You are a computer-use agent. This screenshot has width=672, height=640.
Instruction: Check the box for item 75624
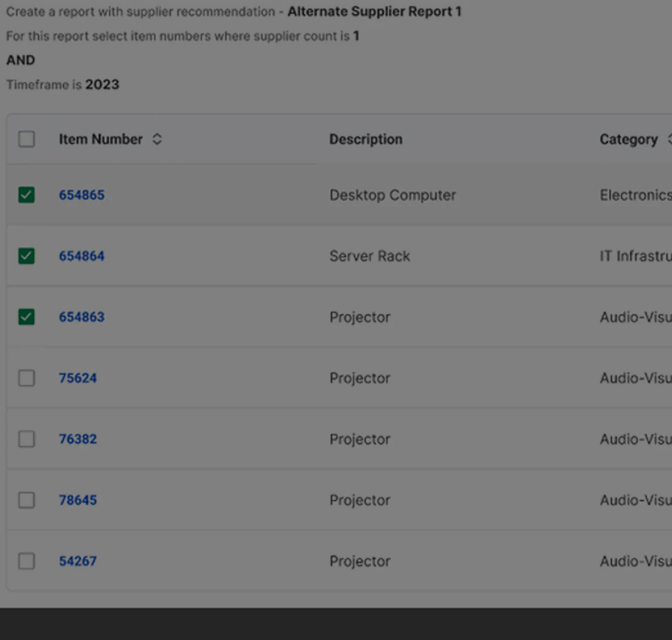pos(26,378)
